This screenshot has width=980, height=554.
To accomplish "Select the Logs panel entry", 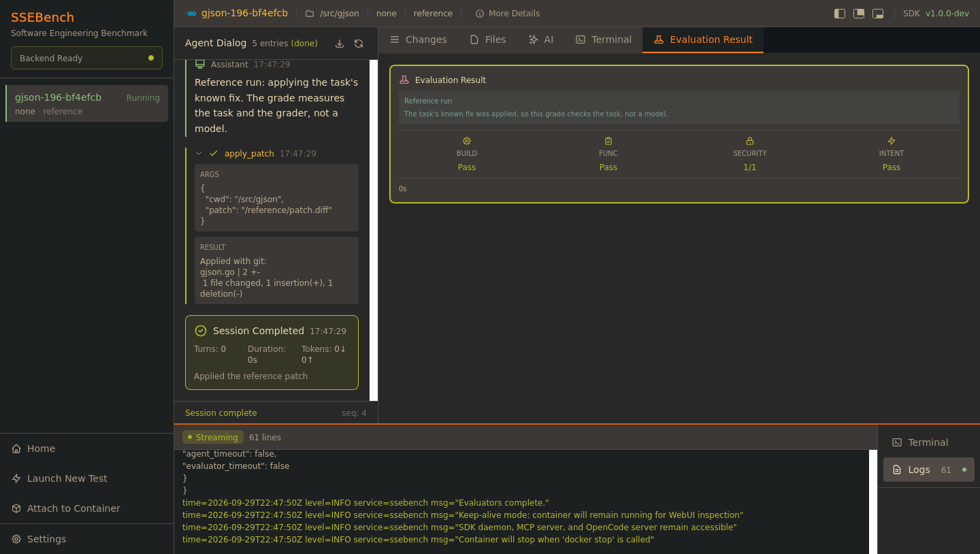I will 928,470.
